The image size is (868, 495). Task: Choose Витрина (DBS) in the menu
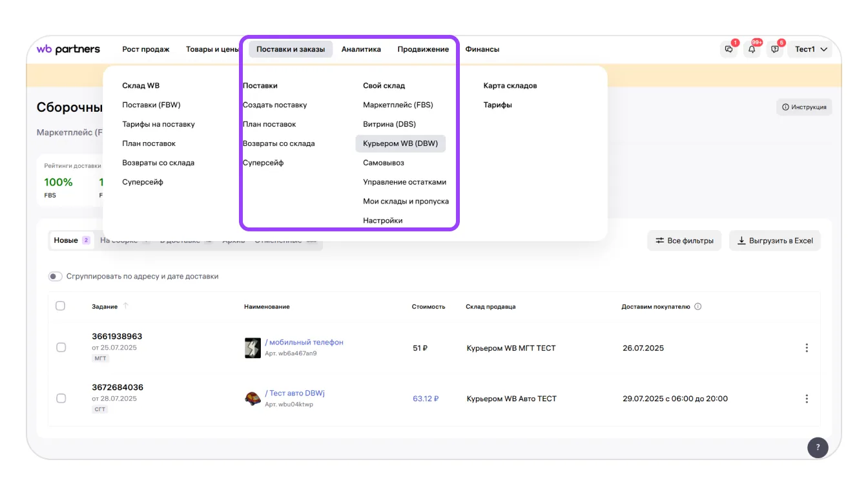pos(389,124)
